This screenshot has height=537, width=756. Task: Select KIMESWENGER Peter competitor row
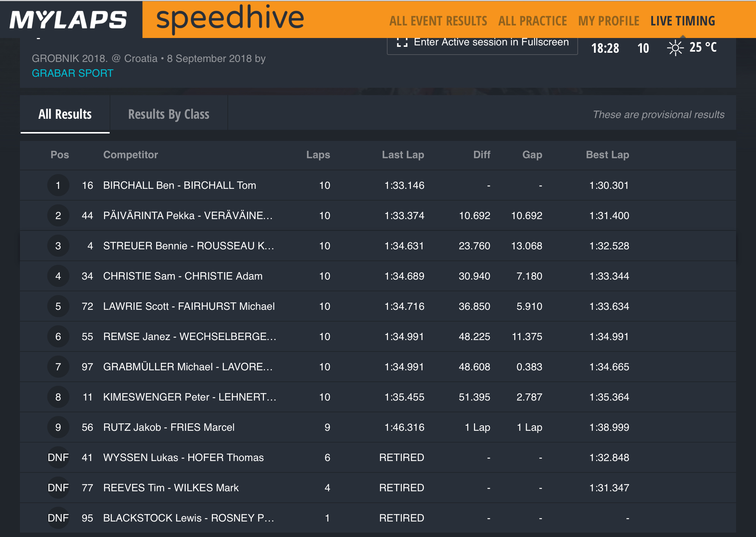pos(378,397)
